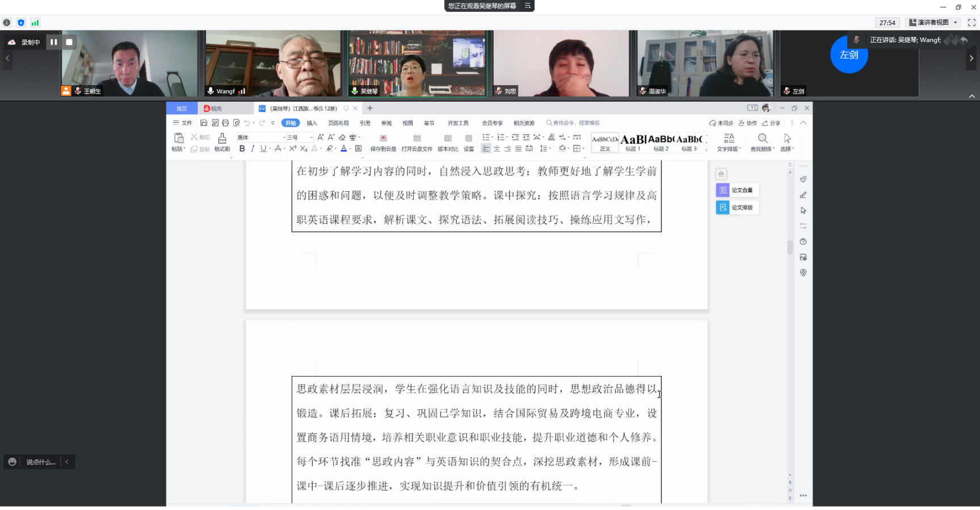Open the 审阅 ribbon tab
Screen dimensions: 980x510
coord(386,123)
